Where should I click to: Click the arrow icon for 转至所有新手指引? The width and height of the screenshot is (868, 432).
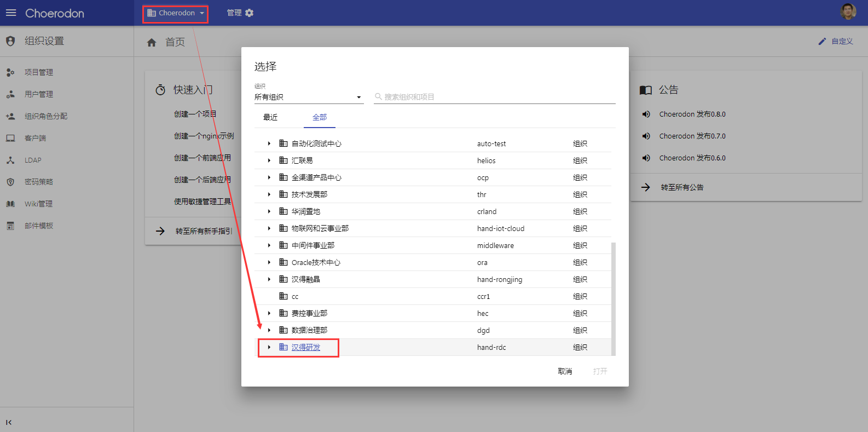click(x=160, y=231)
